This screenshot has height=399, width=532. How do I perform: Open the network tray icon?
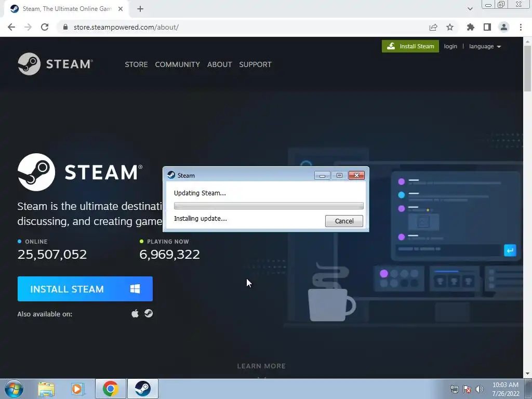(x=454, y=389)
